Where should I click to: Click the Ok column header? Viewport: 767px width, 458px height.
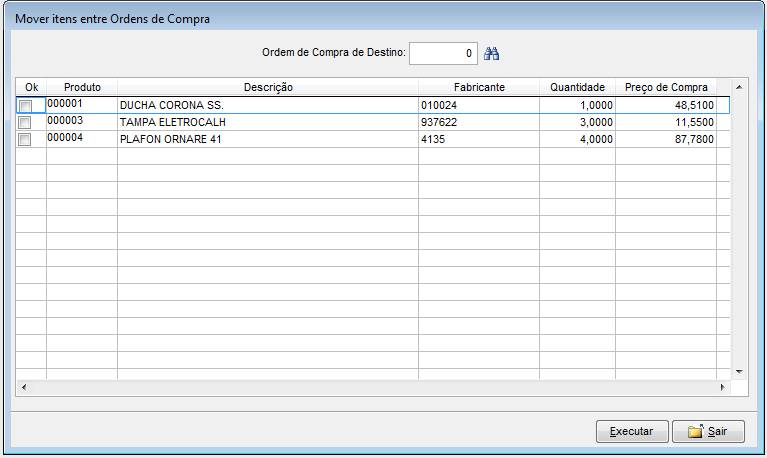pyautogui.click(x=32, y=87)
